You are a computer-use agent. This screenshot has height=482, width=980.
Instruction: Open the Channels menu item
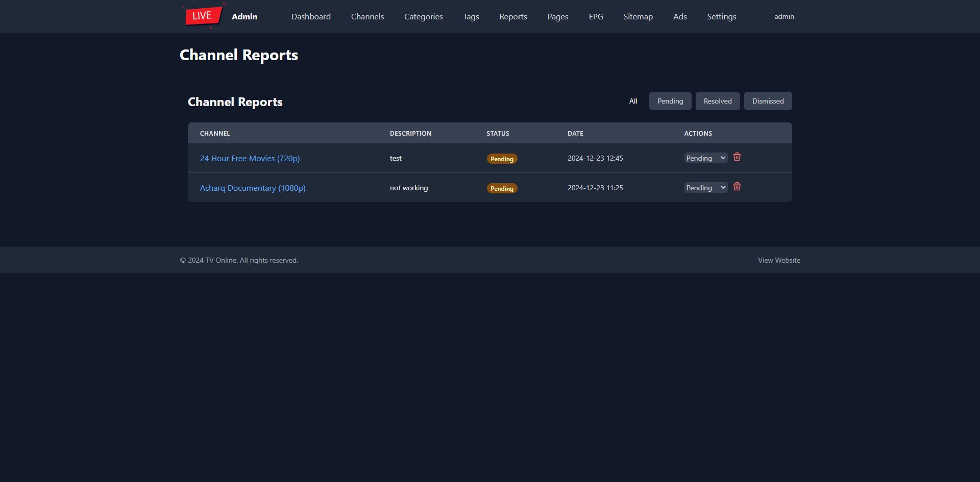(367, 16)
